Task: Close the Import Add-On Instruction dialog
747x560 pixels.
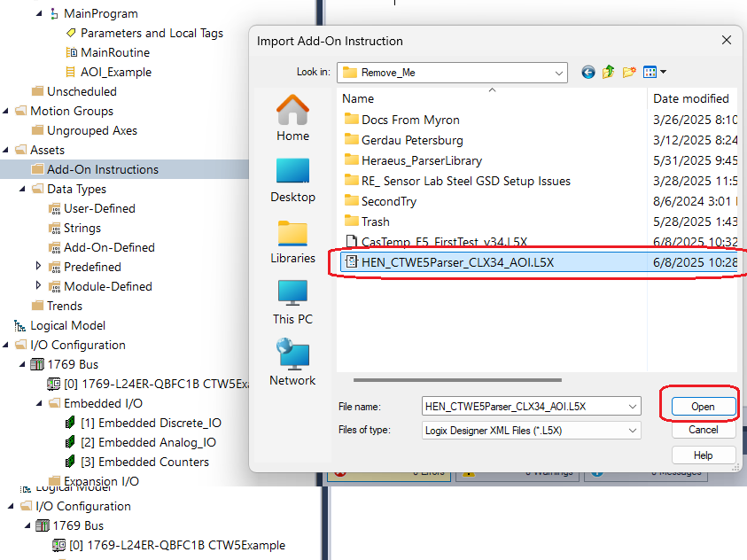Action: [x=727, y=40]
